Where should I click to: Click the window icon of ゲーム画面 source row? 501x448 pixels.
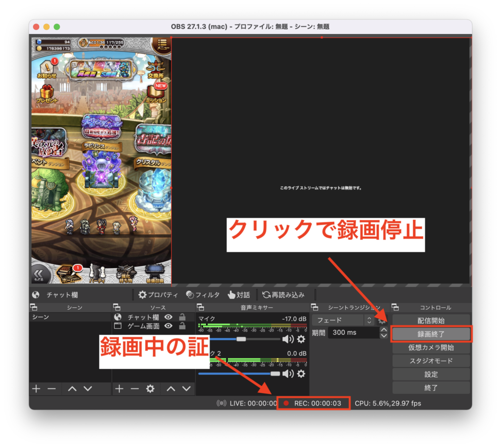click(118, 326)
